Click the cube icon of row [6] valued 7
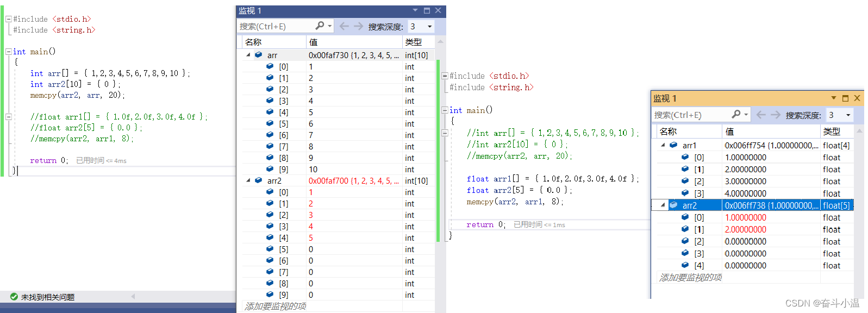Screen dimensions: 868x313 point(270,135)
